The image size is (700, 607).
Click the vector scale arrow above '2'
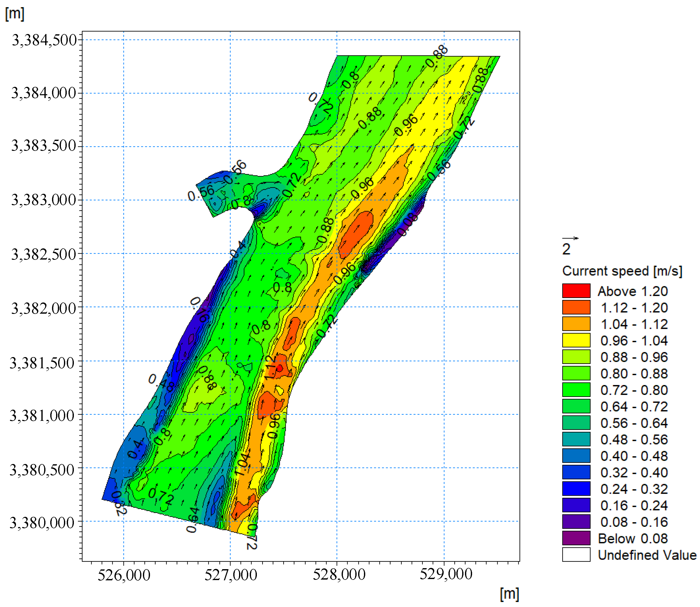(x=570, y=238)
